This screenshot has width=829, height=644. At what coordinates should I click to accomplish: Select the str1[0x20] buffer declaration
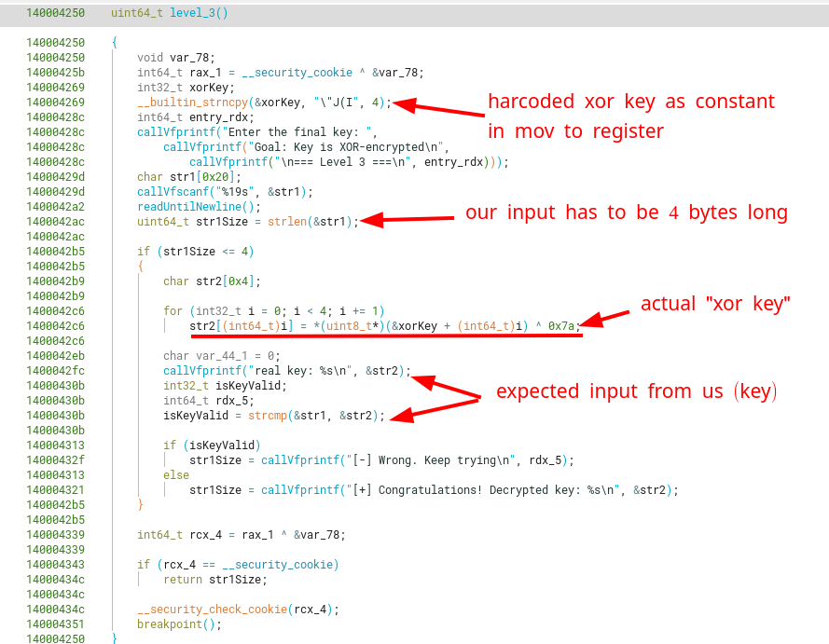[204, 176]
